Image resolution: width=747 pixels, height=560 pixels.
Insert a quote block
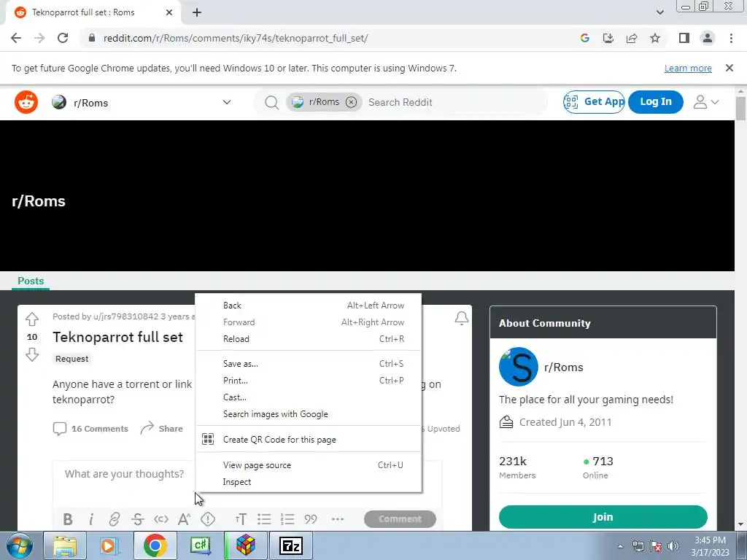[x=311, y=519]
